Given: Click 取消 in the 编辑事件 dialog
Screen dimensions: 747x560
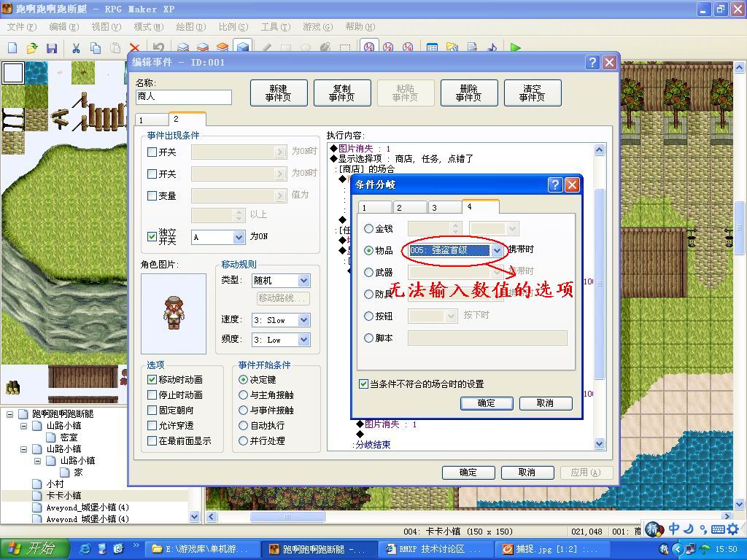Looking at the screenshot, I should (527, 472).
